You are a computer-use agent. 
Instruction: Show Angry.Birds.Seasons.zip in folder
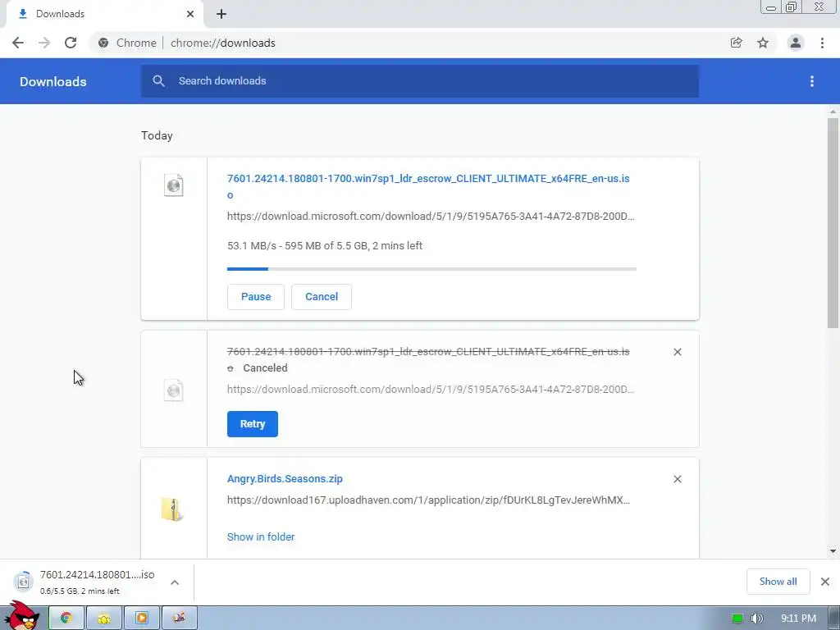click(x=261, y=536)
